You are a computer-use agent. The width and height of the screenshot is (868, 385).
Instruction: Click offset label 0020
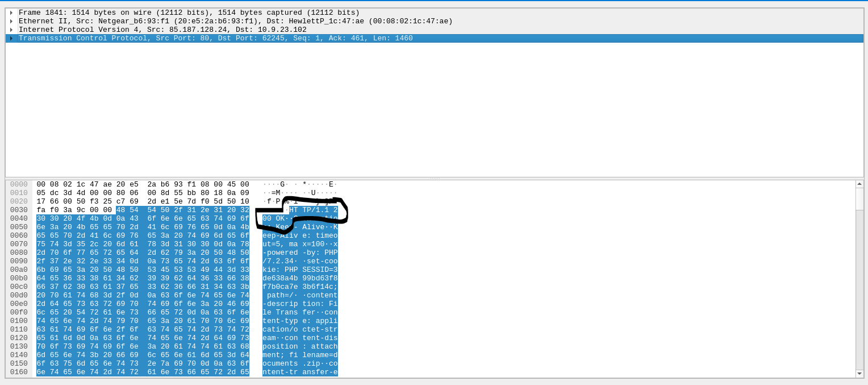(19, 201)
